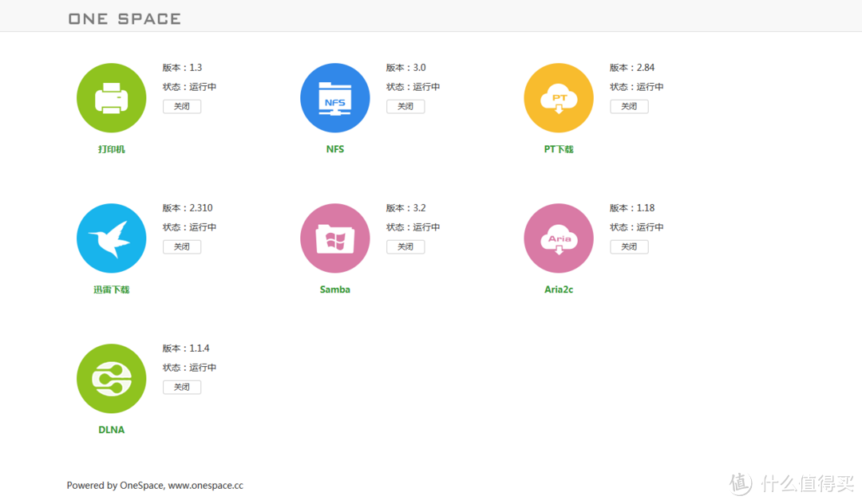The image size is (862, 504).
Task: Click version text 版本：1.1.4
Action: pyautogui.click(x=186, y=348)
